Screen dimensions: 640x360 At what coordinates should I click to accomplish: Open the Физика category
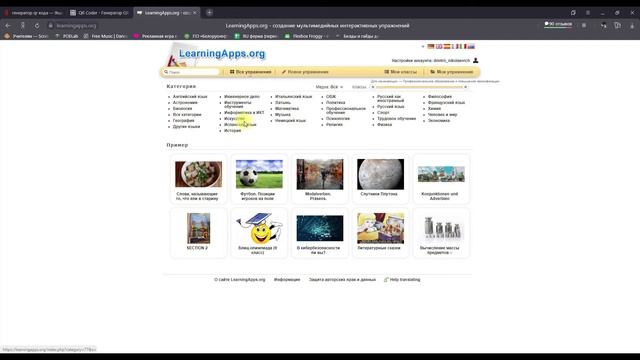(384, 125)
